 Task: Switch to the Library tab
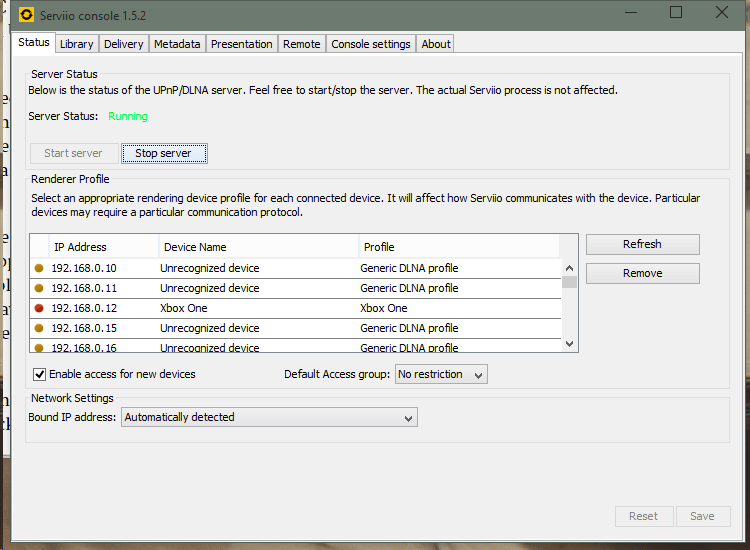point(77,44)
